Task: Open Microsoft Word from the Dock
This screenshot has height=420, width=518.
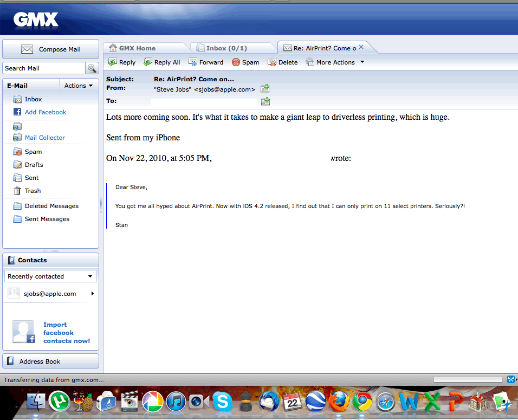Action: (409, 402)
